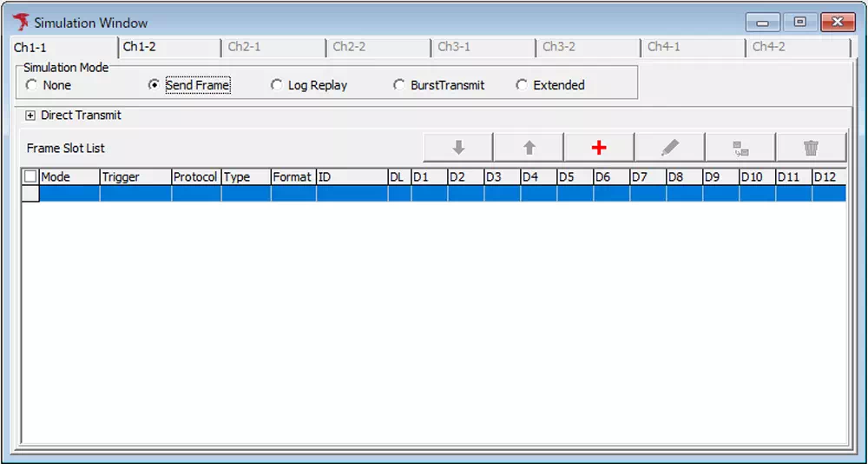Expand the Direct Transmit section
The image size is (868, 464).
(30, 116)
